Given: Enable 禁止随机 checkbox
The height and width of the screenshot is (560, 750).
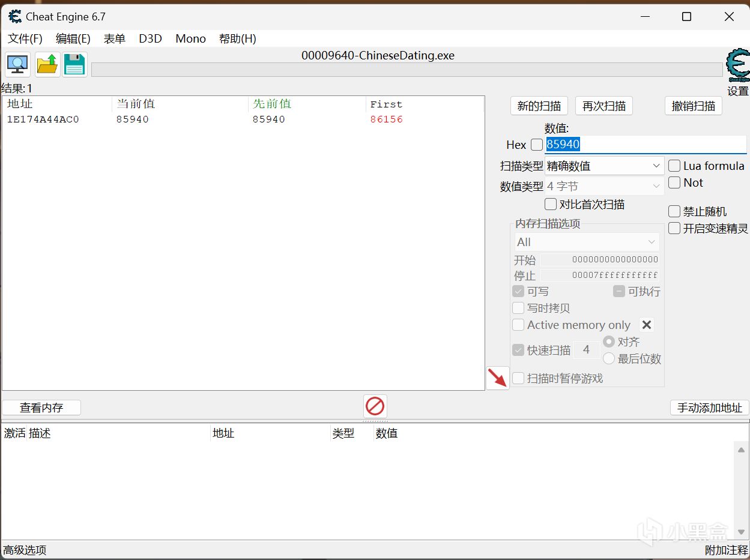Looking at the screenshot, I should click(674, 211).
